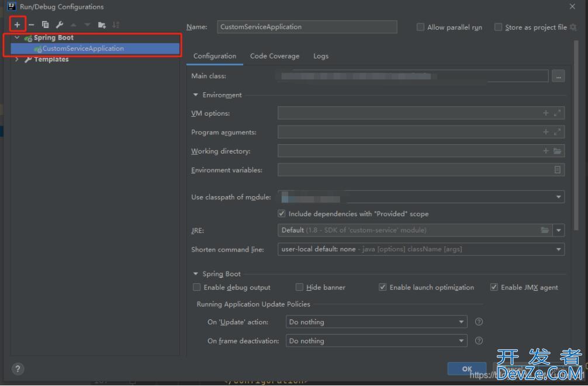Toggle Enable JMX agent
The image size is (588, 386).
click(x=494, y=287)
